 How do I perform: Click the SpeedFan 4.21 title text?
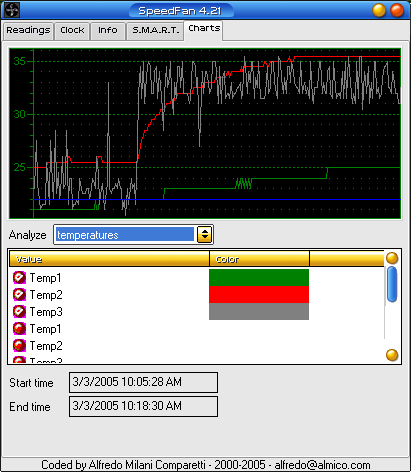pos(180,11)
